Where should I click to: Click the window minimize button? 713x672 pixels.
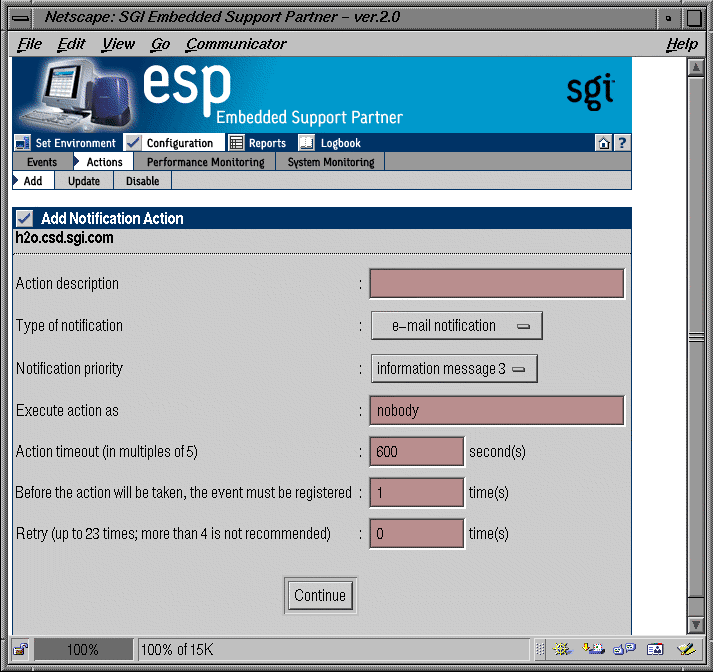tap(668, 19)
